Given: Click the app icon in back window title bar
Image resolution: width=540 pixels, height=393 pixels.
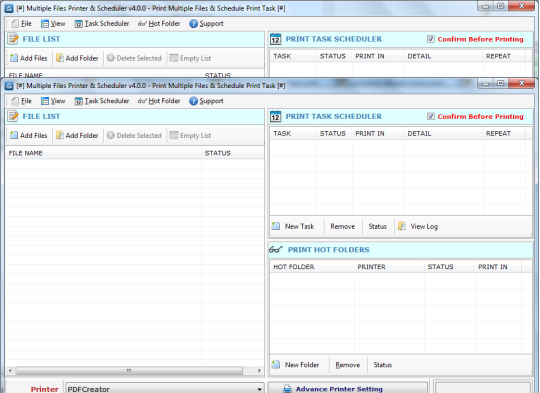Looking at the screenshot, I should coord(9,8).
